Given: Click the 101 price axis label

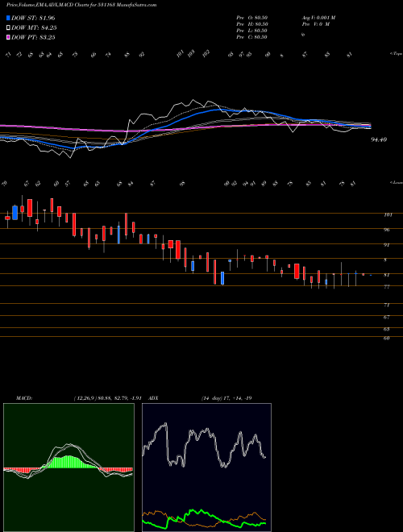Looking at the screenshot, I should click(388, 214).
